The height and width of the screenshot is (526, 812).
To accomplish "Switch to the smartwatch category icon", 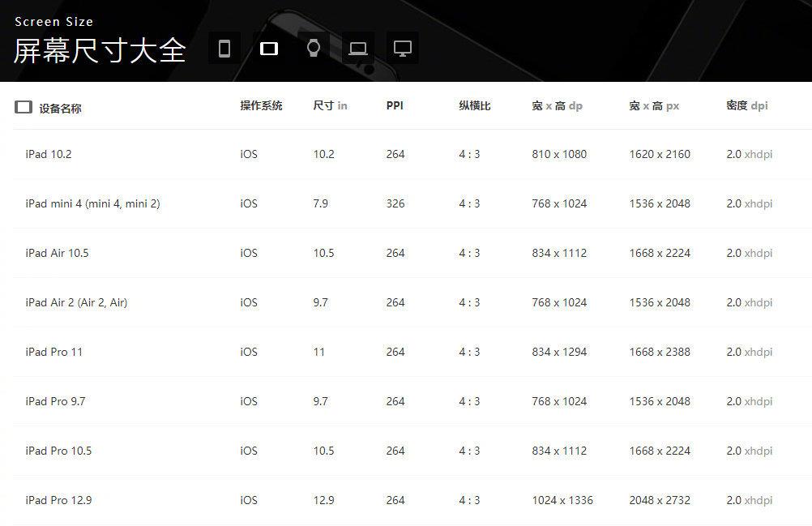I will [314, 49].
